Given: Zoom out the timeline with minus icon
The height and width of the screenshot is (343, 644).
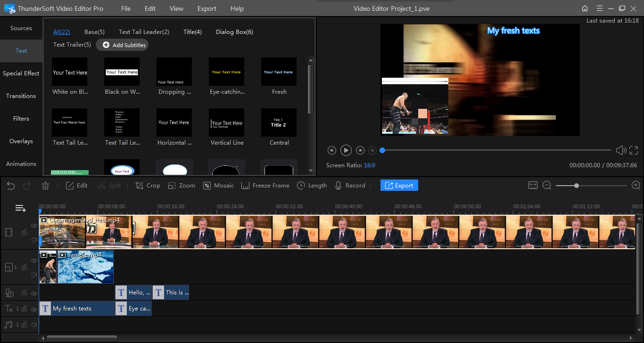Looking at the screenshot, I should (547, 186).
